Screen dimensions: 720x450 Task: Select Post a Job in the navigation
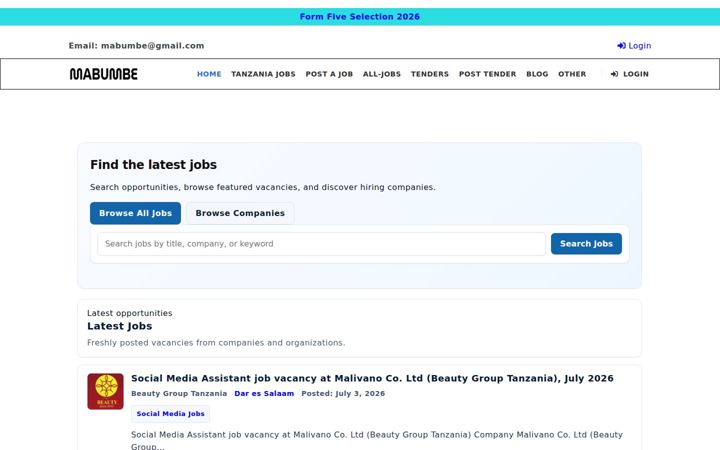(x=329, y=74)
